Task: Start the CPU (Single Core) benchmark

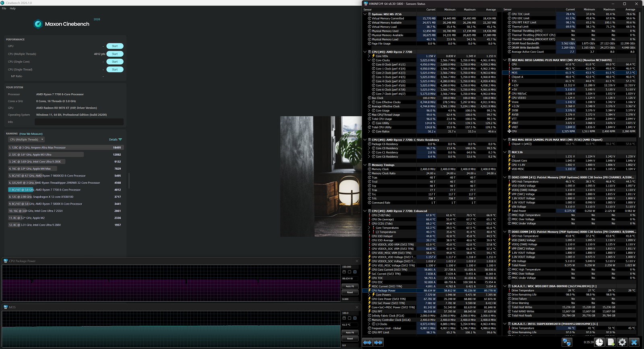Action: click(115, 62)
